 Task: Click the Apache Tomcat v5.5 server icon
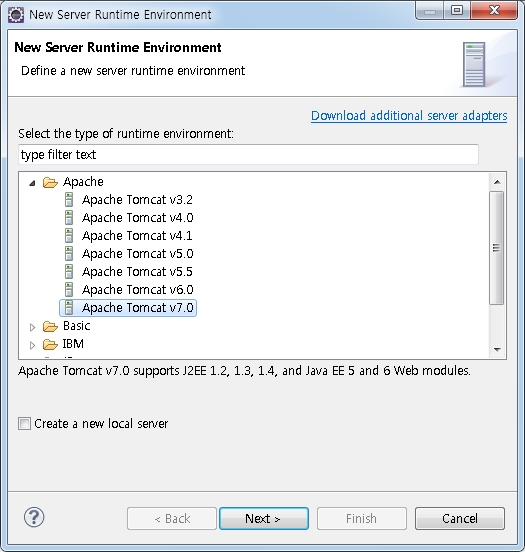coord(69,271)
